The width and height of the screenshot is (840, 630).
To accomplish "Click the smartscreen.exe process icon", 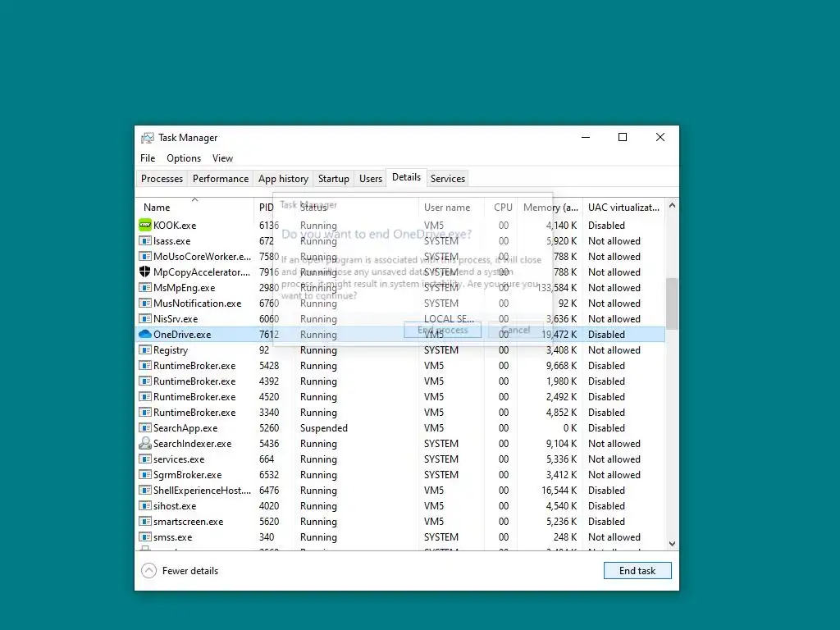I will pos(144,521).
